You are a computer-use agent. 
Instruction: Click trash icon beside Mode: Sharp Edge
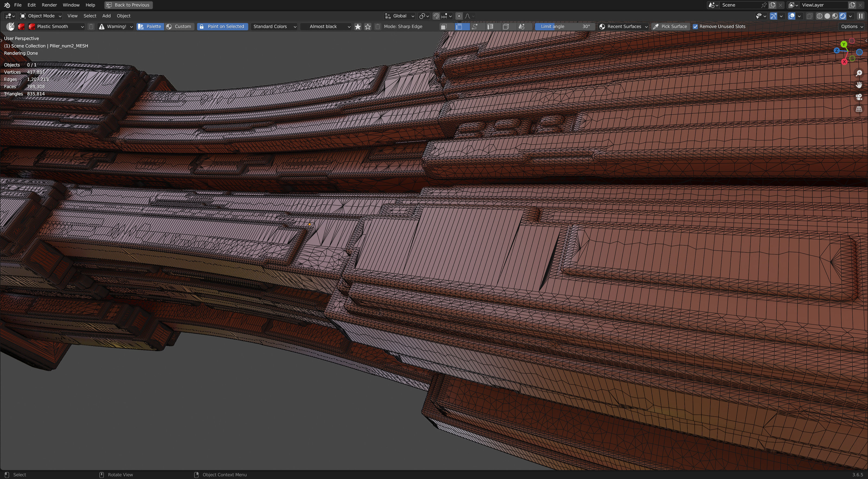[x=378, y=27]
